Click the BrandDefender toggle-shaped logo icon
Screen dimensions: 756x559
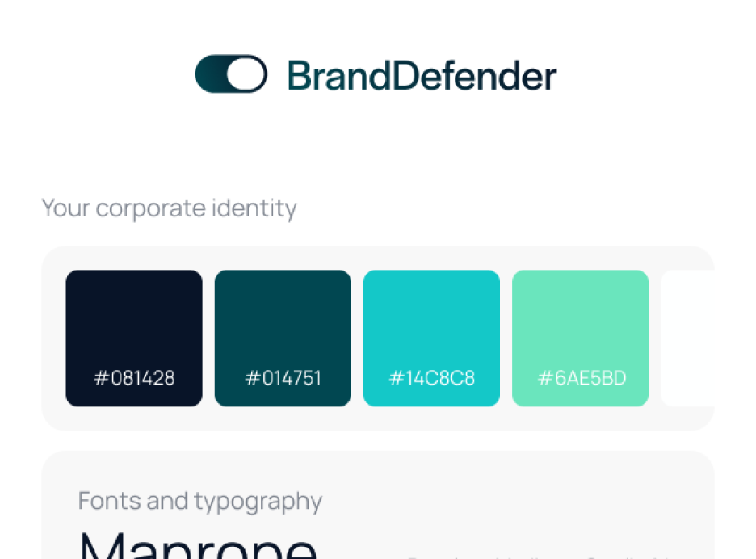[x=231, y=74]
